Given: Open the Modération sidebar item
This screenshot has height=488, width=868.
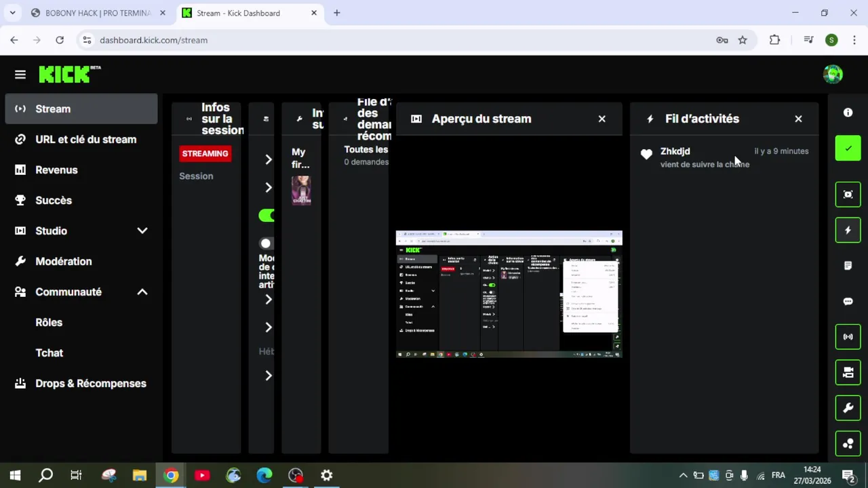Looking at the screenshot, I should (81, 261).
